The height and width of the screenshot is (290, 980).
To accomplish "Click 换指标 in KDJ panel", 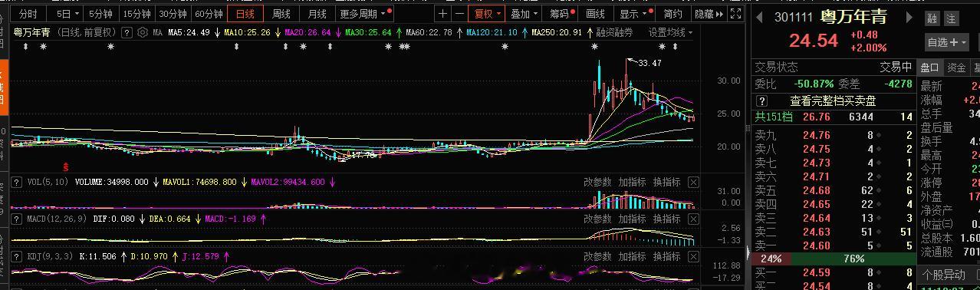I will 667,256.
